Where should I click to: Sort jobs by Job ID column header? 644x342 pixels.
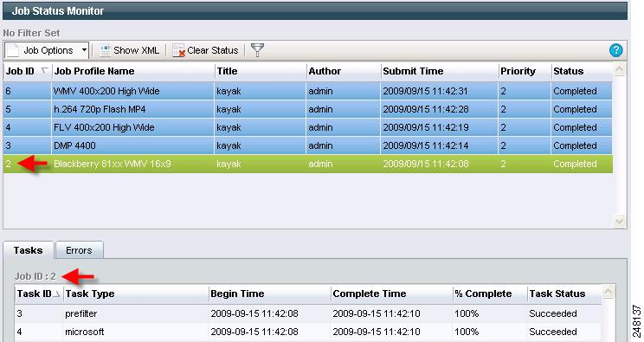point(27,71)
